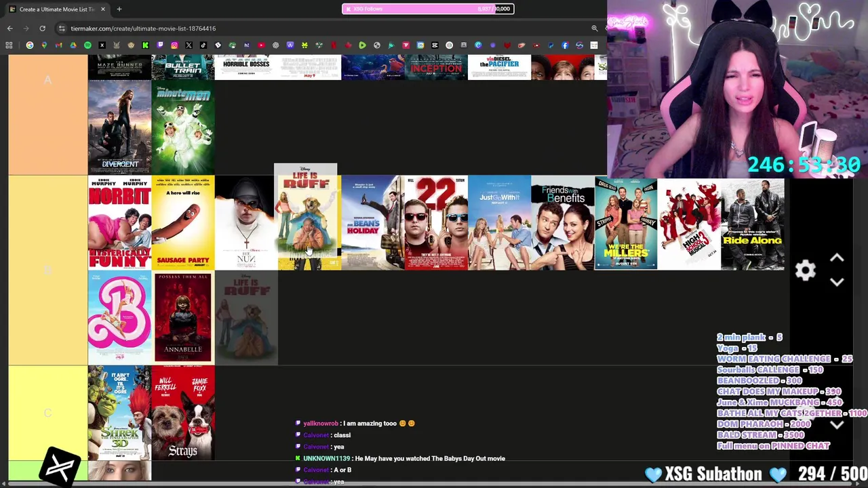The image size is (868, 488).
Task: Click the 'Full menu on PINNED CHAT' text
Action: [x=773, y=445]
